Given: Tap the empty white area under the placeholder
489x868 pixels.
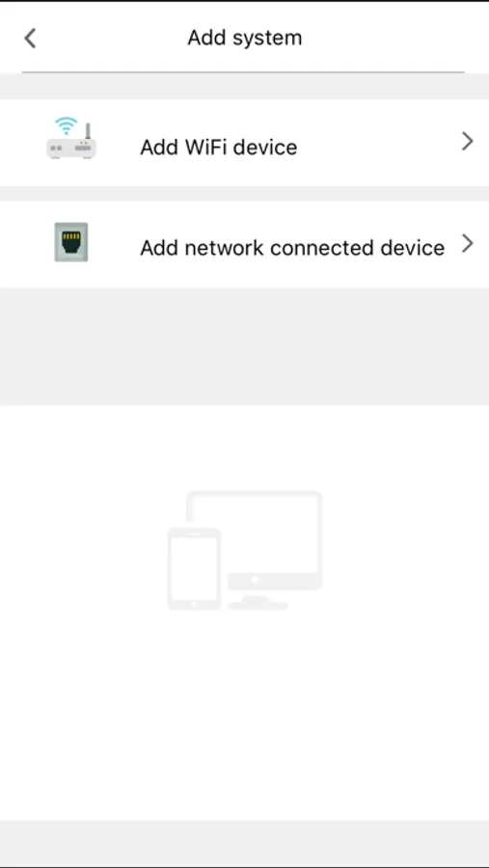Looking at the screenshot, I should pos(244,714).
